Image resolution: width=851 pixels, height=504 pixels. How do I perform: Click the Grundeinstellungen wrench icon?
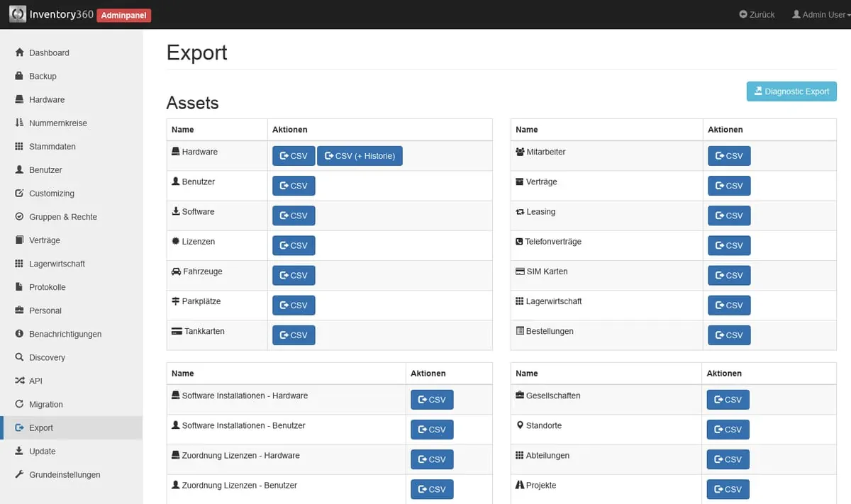coord(20,474)
